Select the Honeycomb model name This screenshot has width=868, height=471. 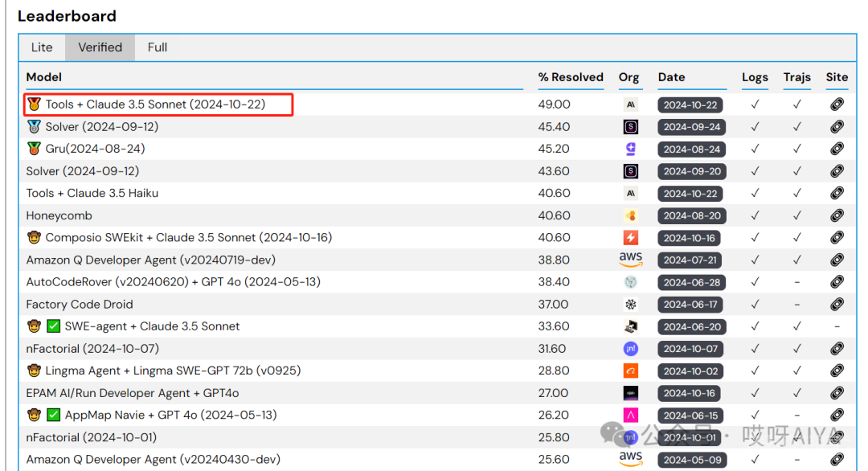[59, 215]
